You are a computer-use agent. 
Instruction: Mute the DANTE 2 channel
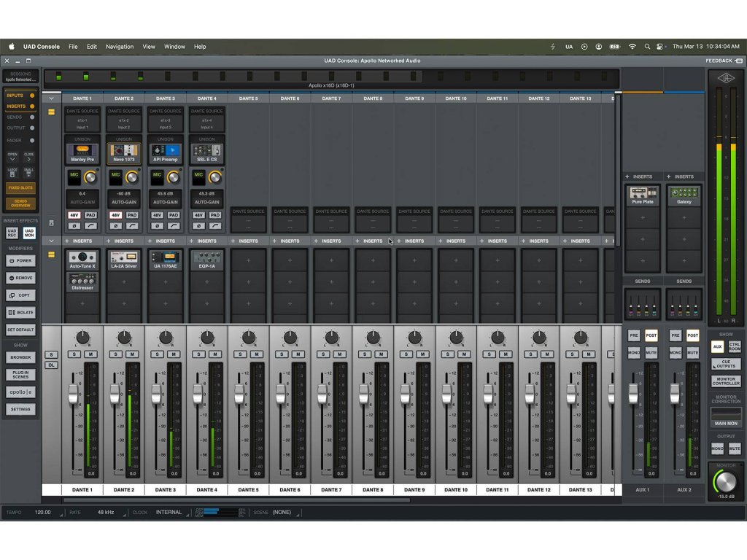(x=132, y=354)
